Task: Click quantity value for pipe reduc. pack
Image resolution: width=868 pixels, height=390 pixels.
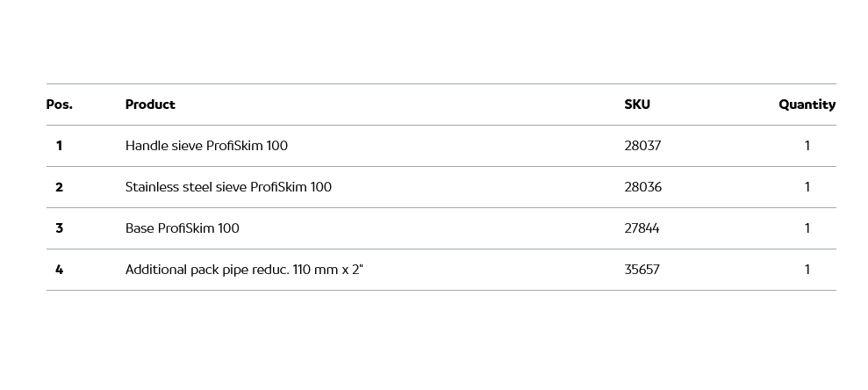Action: tap(807, 270)
